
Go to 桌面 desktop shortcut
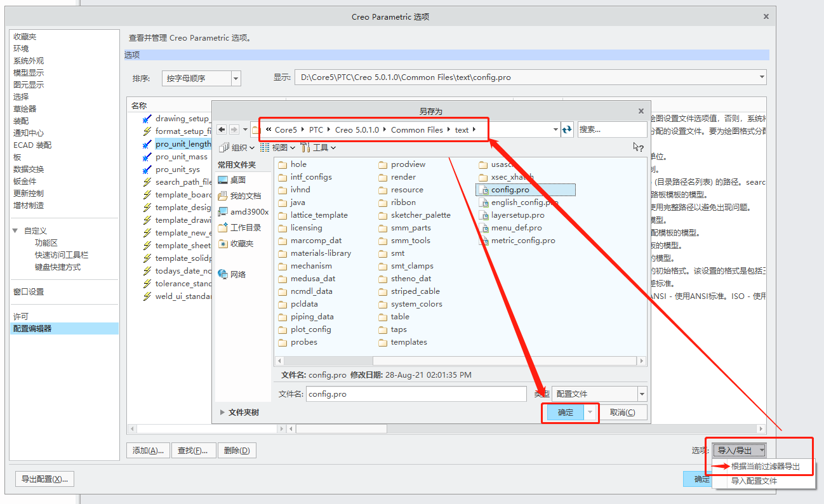[x=232, y=180]
